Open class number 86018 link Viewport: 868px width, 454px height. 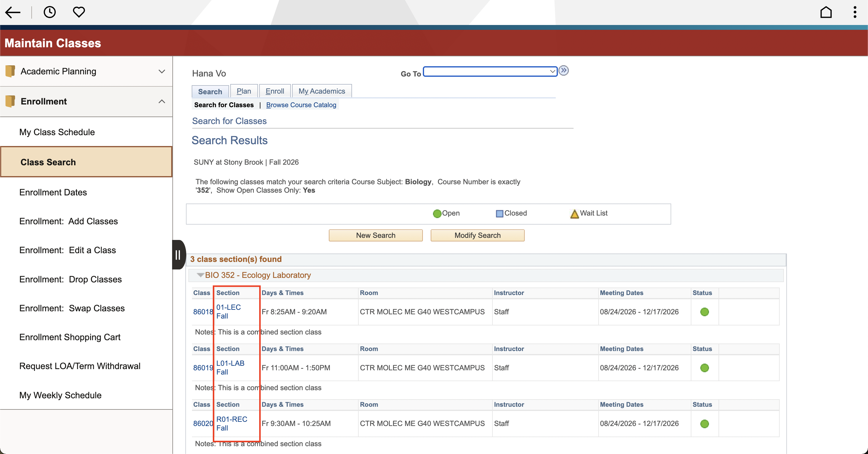click(203, 312)
